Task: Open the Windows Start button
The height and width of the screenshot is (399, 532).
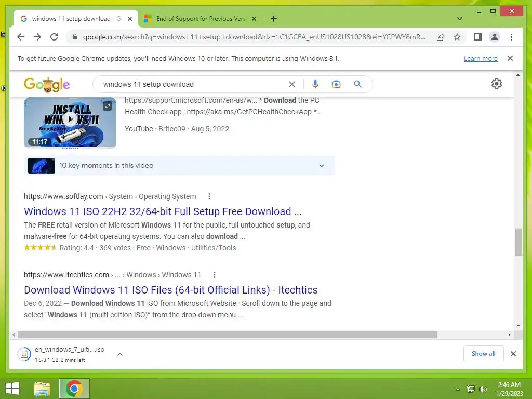Action: coord(12,389)
